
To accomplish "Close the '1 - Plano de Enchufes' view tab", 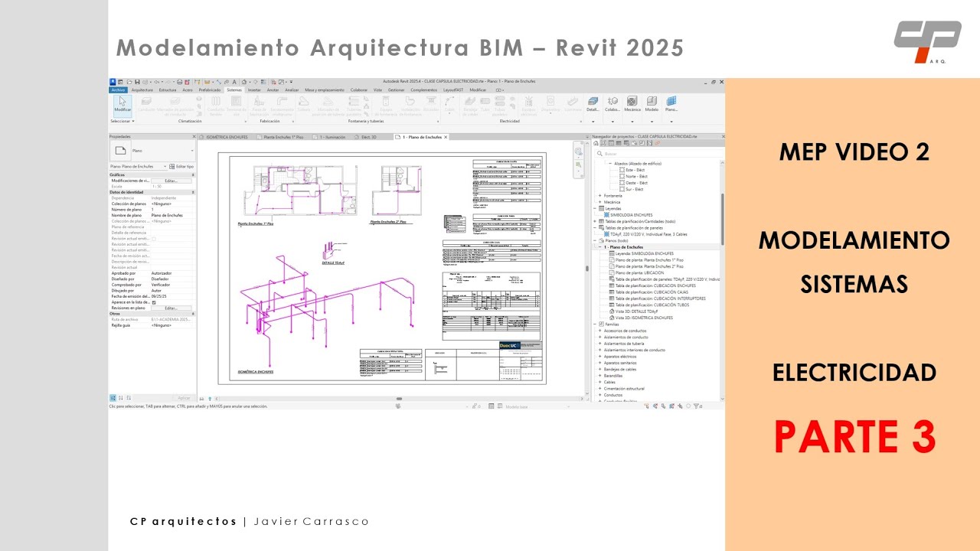I will [x=446, y=137].
